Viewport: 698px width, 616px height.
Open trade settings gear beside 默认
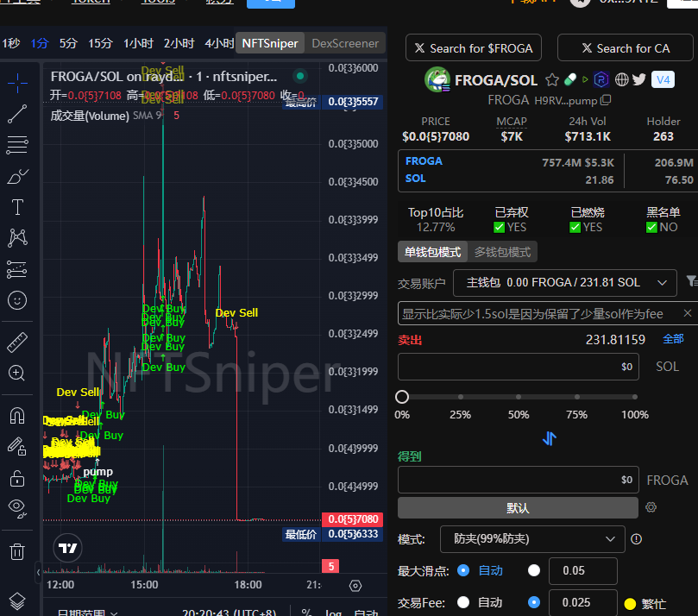point(651,507)
